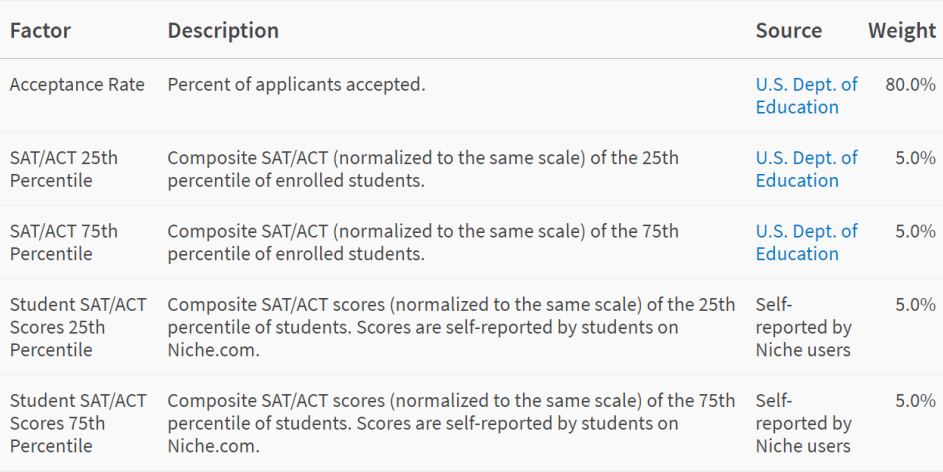Click the U.S. Dept. of Education link for Acceptance Rate
943x472 pixels.
(x=806, y=95)
